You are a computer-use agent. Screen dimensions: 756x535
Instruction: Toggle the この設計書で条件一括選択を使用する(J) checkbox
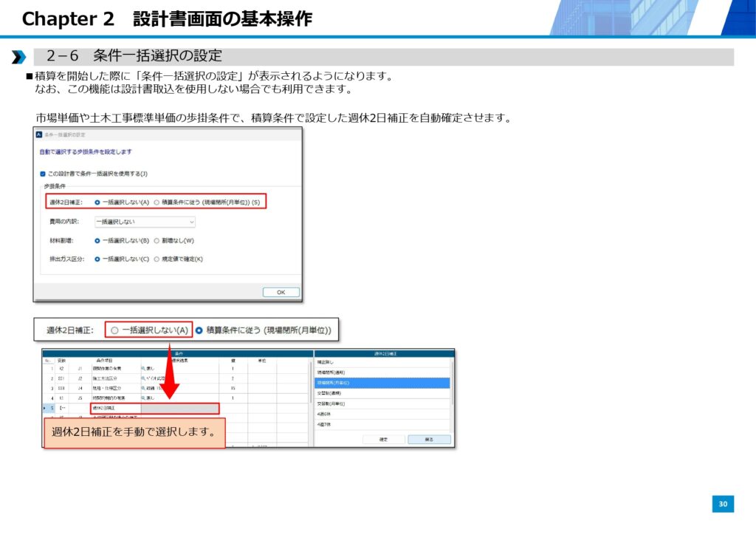[43, 174]
